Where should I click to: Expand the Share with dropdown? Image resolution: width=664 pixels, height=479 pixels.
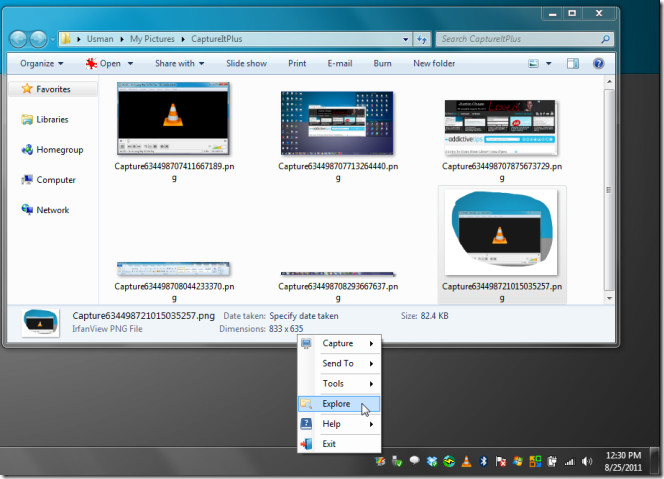[179, 63]
